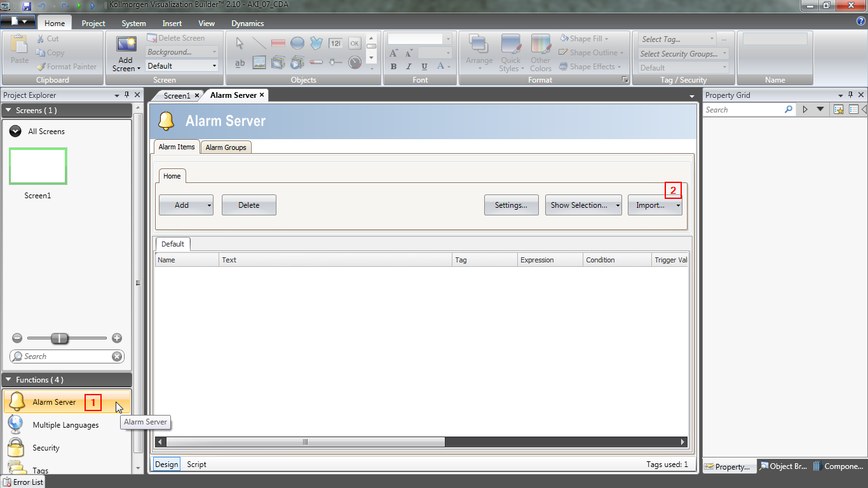Switch to the System ribbon tab

click(x=133, y=24)
